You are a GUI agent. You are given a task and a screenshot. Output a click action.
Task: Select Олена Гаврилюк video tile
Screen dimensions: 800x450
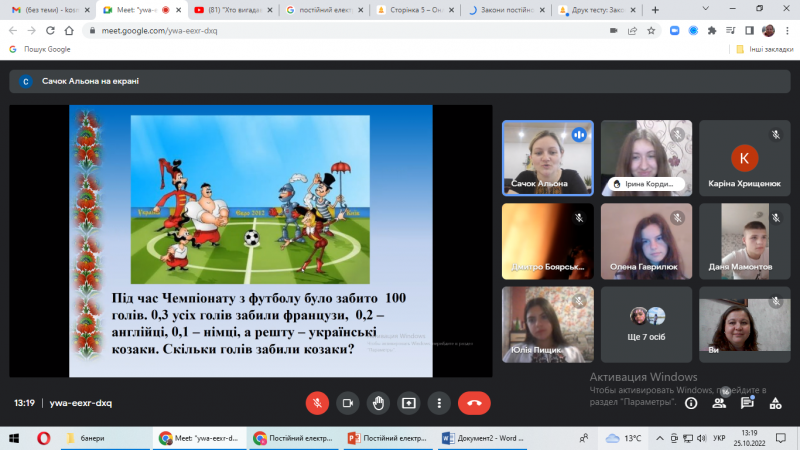point(646,241)
